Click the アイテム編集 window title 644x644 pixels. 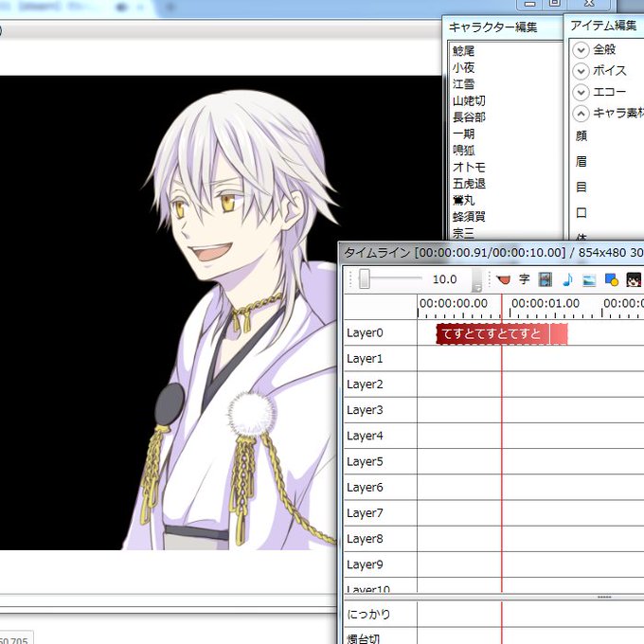(x=603, y=26)
